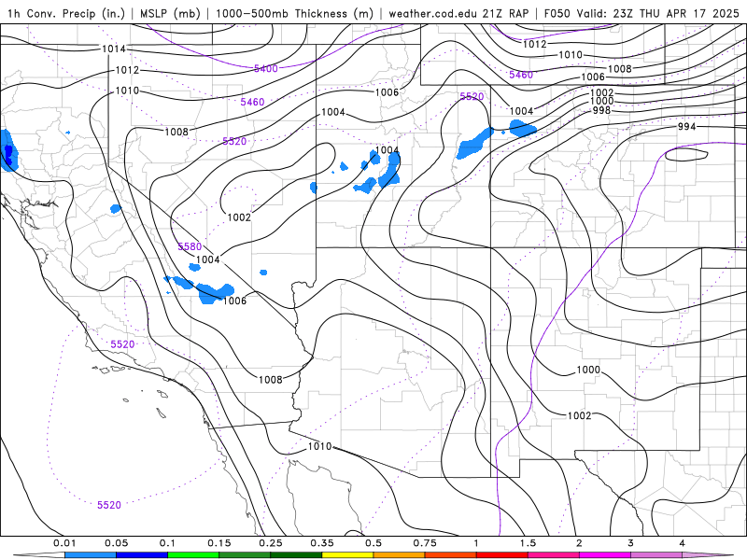This screenshot has height=560, width=747.
Task: Click the "994" isobar label
Action: click(686, 127)
